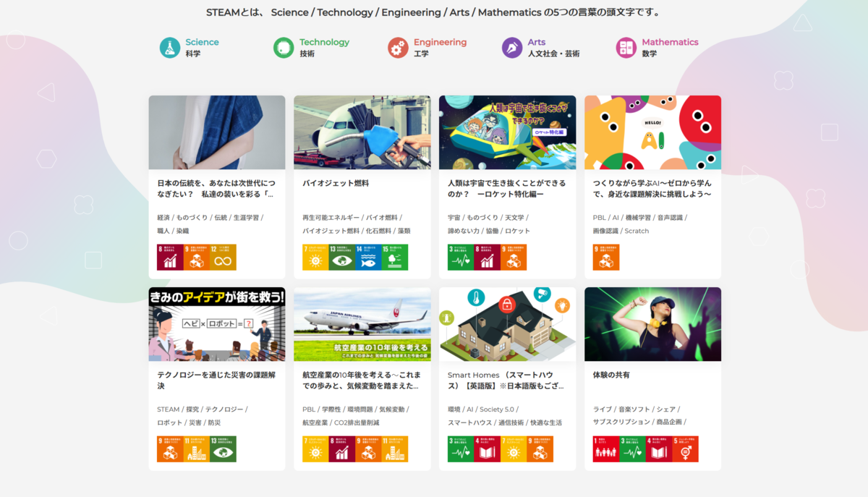Click the 音楽ソフト tag
868x497 pixels.
pyautogui.click(x=636, y=409)
